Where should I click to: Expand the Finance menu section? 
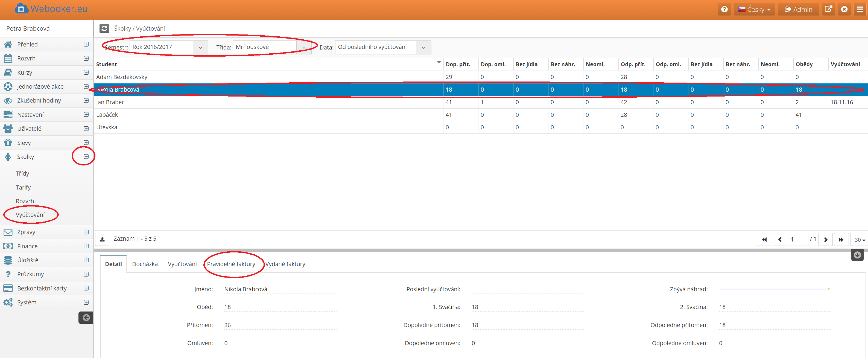(x=86, y=246)
